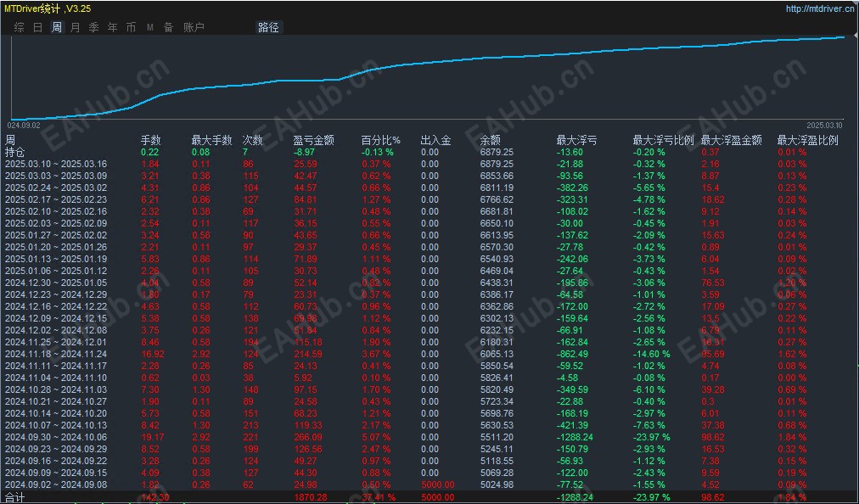The width and height of the screenshot is (859, 504).
Task: Click the -14.60 % floating loss ratio cell
Action: [651, 354]
